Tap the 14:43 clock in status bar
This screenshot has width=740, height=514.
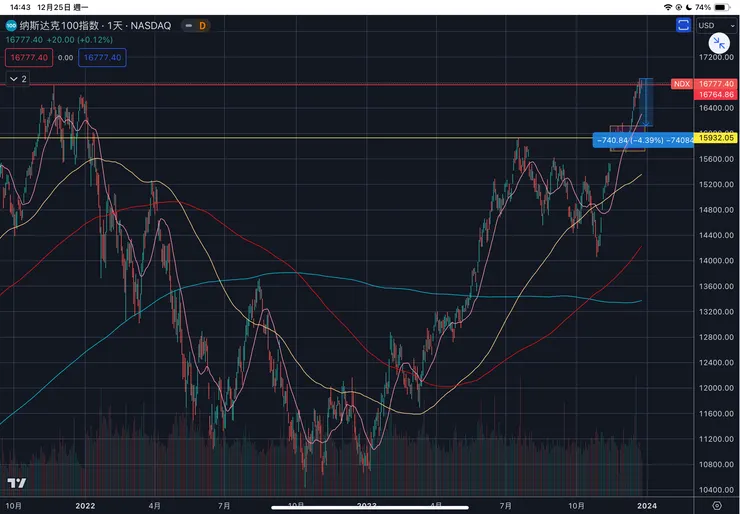(x=20, y=7)
